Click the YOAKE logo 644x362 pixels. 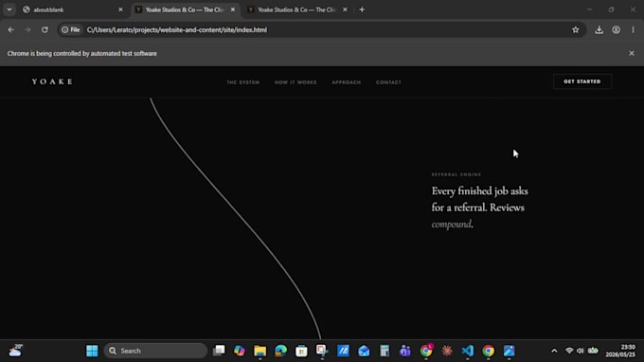(x=52, y=81)
